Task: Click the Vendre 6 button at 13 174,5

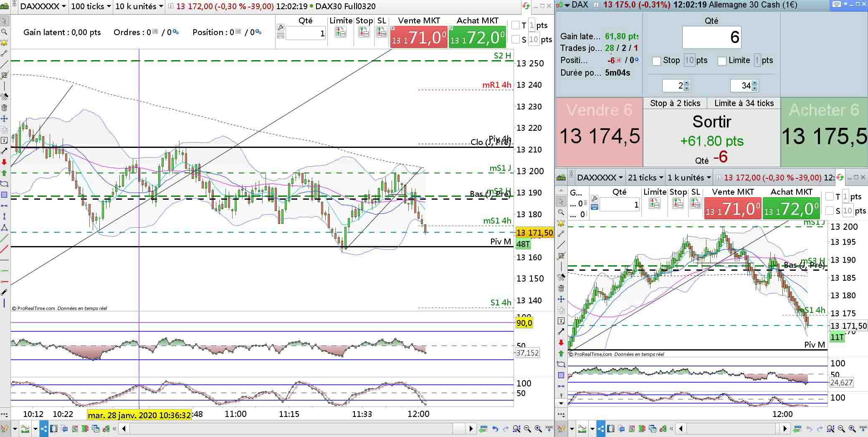Action: click(599, 132)
